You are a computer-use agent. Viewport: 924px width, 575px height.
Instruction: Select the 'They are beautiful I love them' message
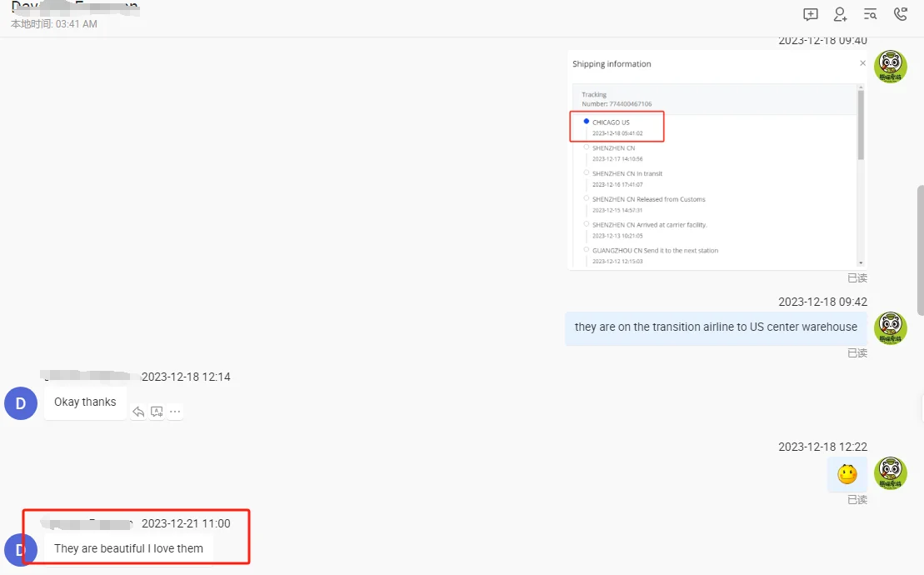click(x=128, y=549)
